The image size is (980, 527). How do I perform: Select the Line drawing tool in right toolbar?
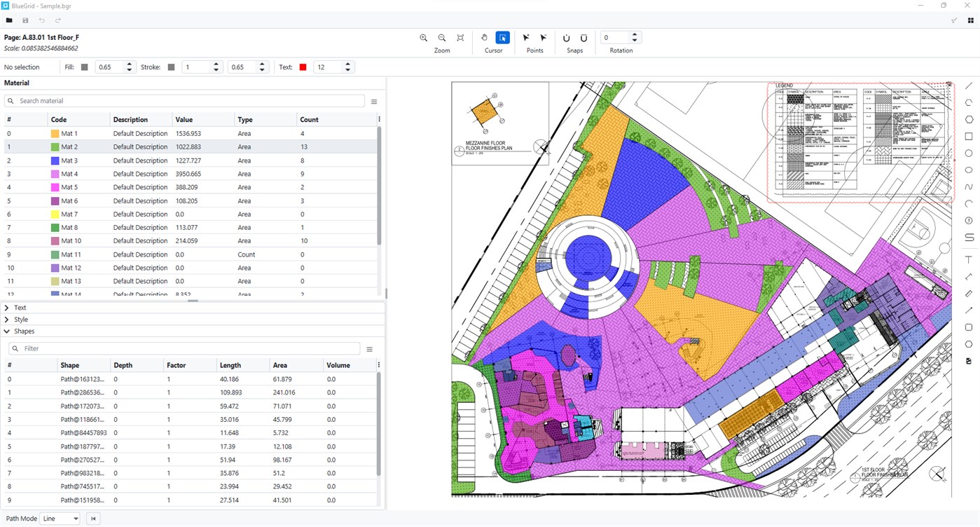(x=969, y=86)
